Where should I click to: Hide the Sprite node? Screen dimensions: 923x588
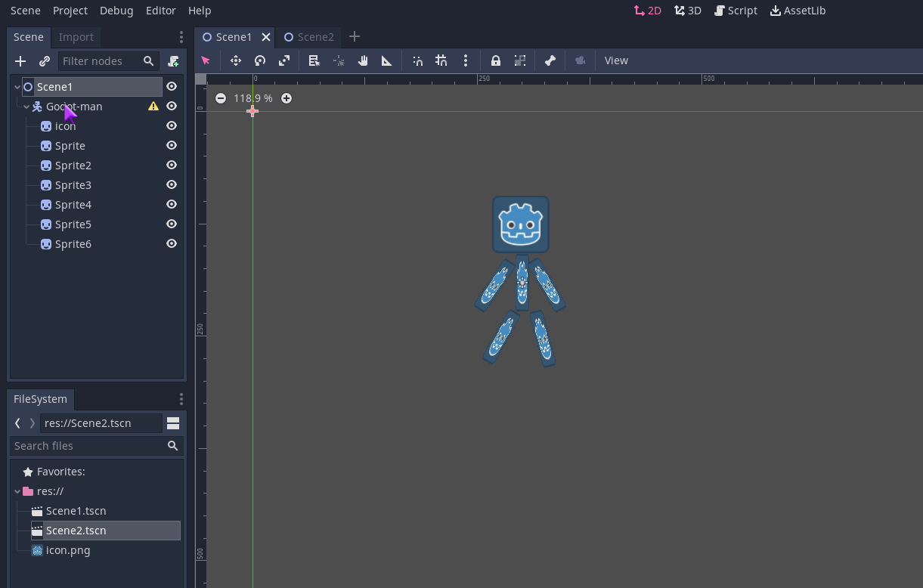(x=172, y=146)
